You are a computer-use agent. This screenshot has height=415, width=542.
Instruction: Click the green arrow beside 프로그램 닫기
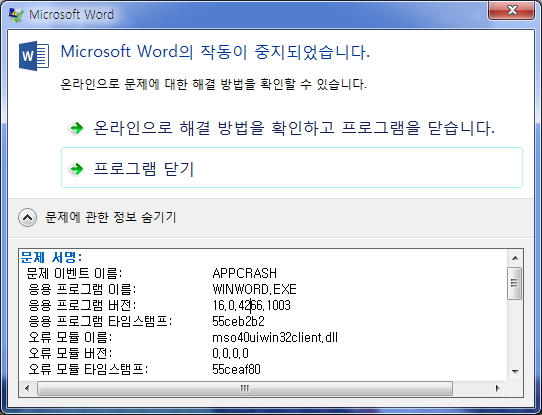pyautogui.click(x=77, y=169)
